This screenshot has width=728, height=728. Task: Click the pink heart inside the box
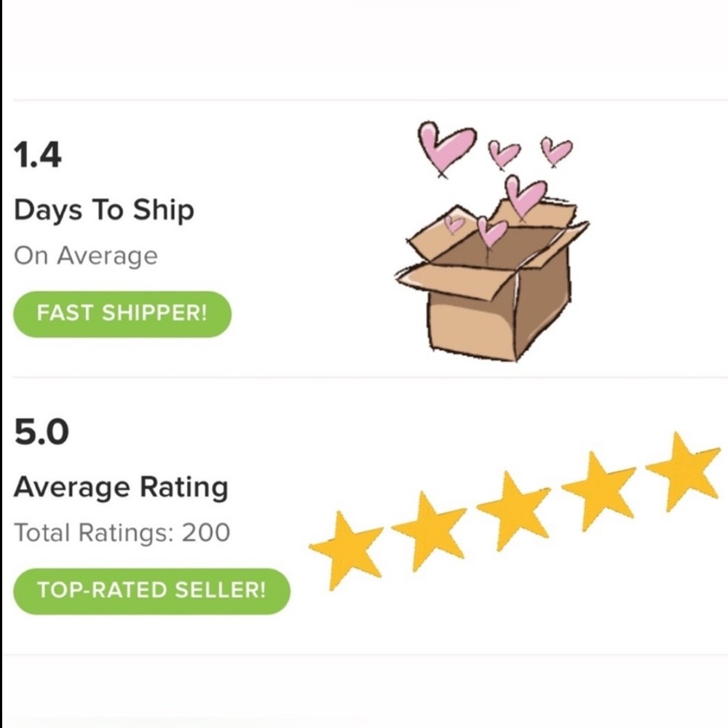tap(491, 232)
